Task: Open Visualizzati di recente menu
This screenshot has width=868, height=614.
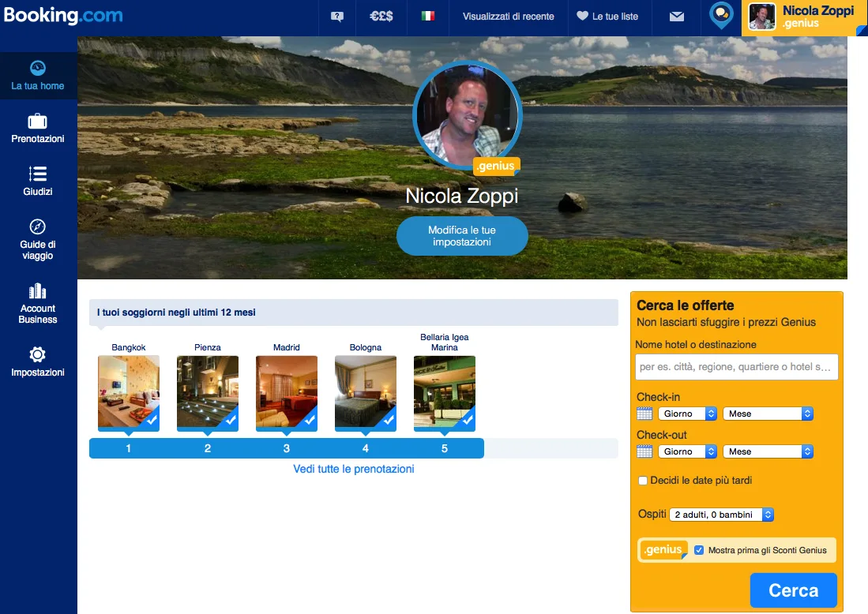Action: point(508,17)
